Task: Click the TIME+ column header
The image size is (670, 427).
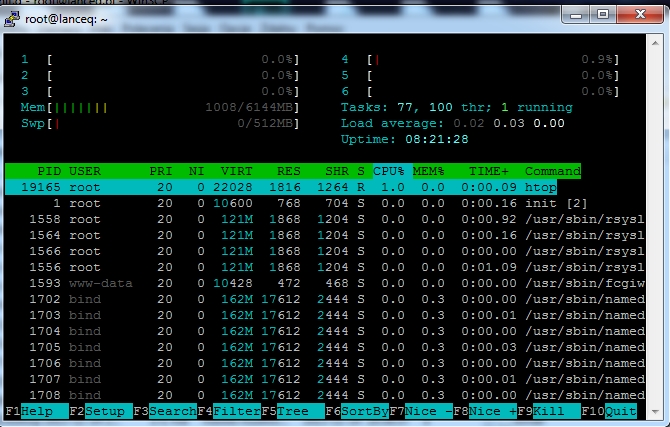Action: pyautogui.click(x=489, y=171)
